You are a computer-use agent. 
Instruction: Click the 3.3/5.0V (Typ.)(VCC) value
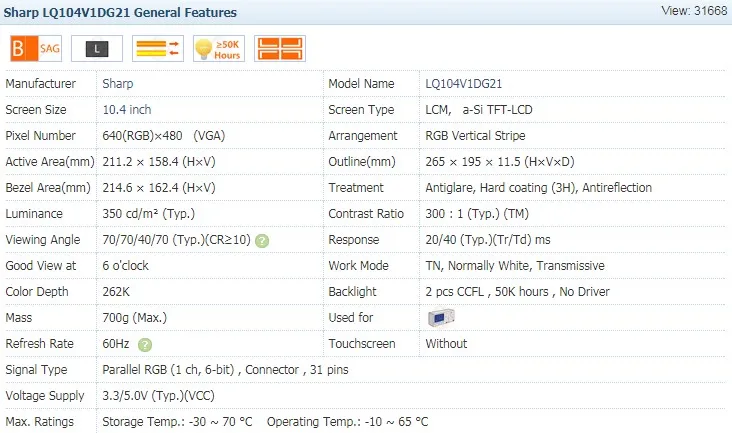[158, 396]
